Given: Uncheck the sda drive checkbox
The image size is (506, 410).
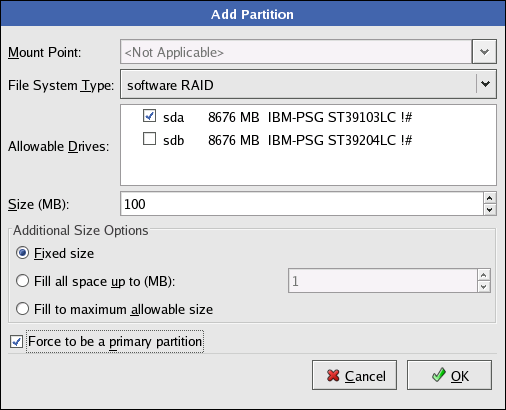Looking at the screenshot, I should point(149,116).
